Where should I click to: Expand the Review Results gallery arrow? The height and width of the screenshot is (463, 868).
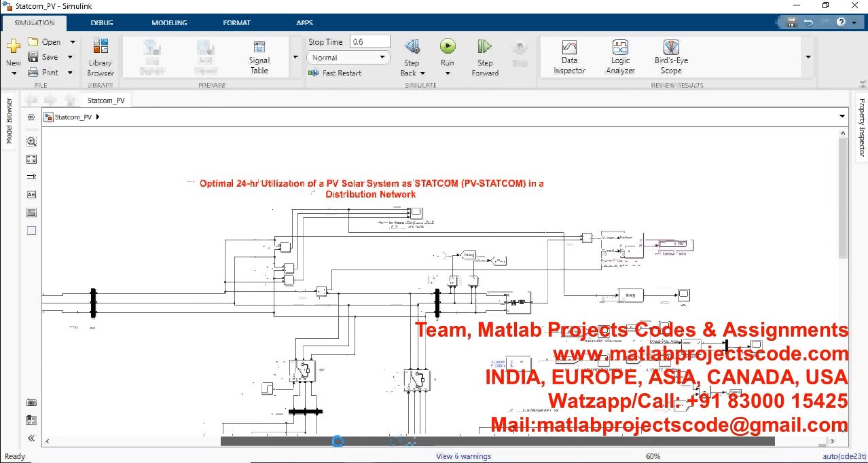pos(808,57)
